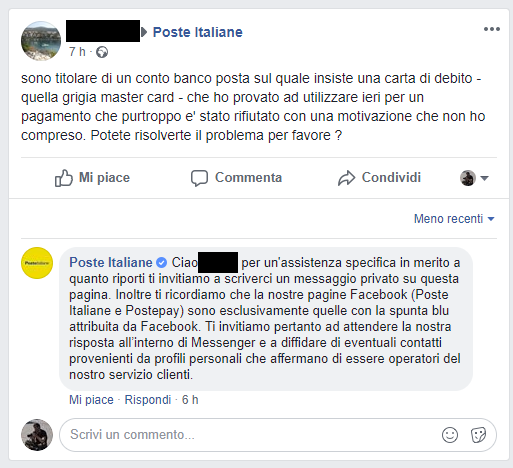This screenshot has height=468, width=513.
Task: Open the post options three-dots menu
Action: (x=492, y=29)
